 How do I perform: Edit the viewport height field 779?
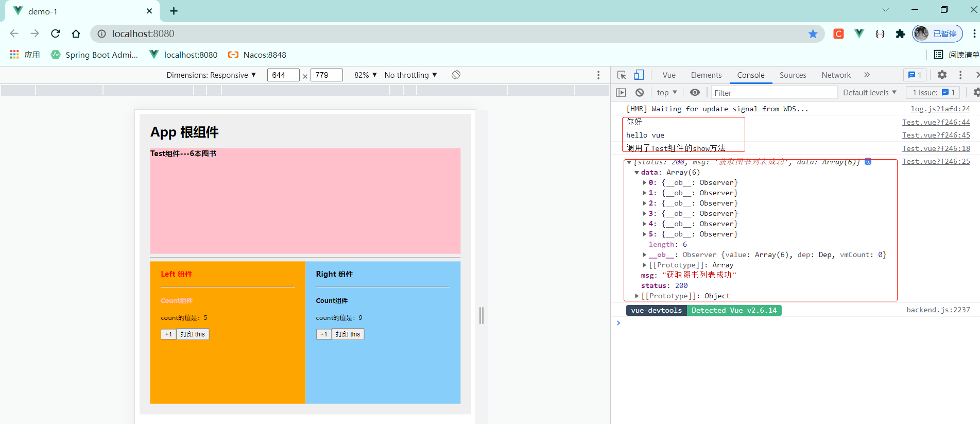pyautogui.click(x=326, y=75)
